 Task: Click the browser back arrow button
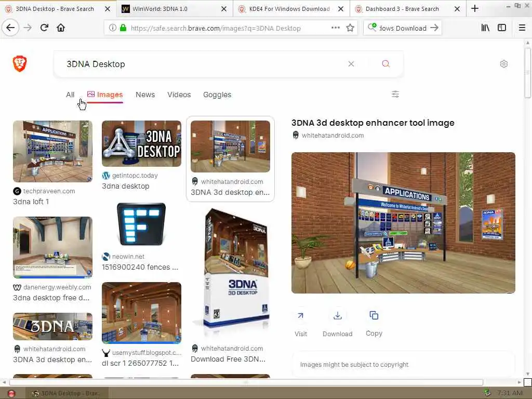(10, 28)
